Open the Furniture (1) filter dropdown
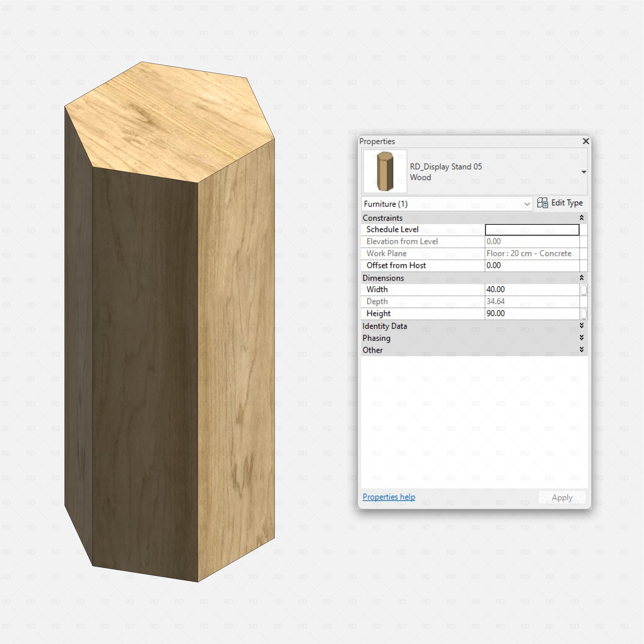 click(x=447, y=204)
